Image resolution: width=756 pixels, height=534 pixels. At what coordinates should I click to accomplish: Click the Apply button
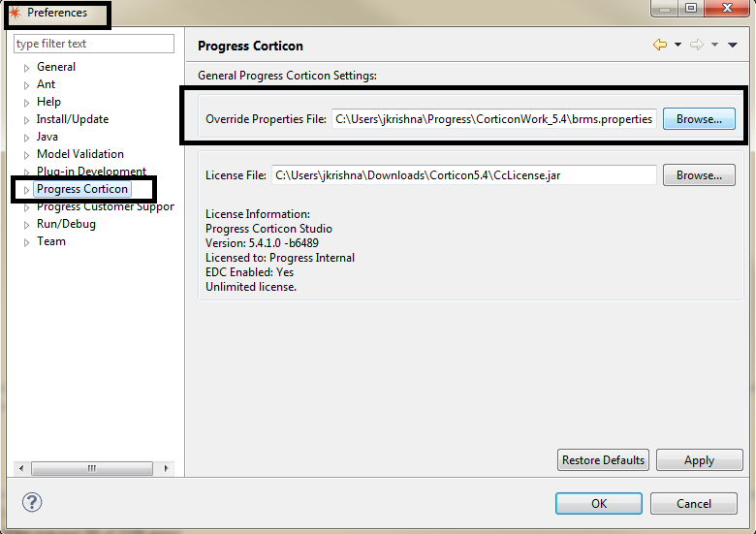[699, 459]
